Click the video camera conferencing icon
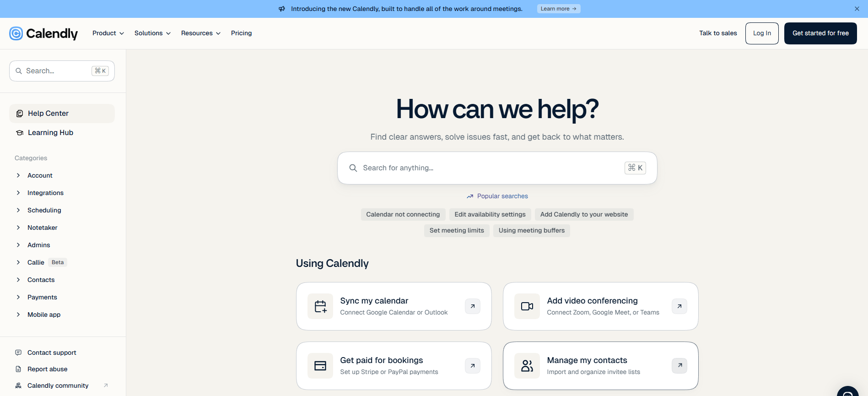868x396 pixels. pyautogui.click(x=527, y=306)
